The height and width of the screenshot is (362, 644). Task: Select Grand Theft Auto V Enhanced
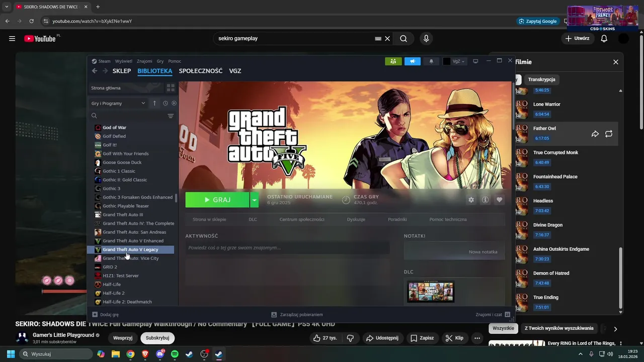click(x=134, y=241)
